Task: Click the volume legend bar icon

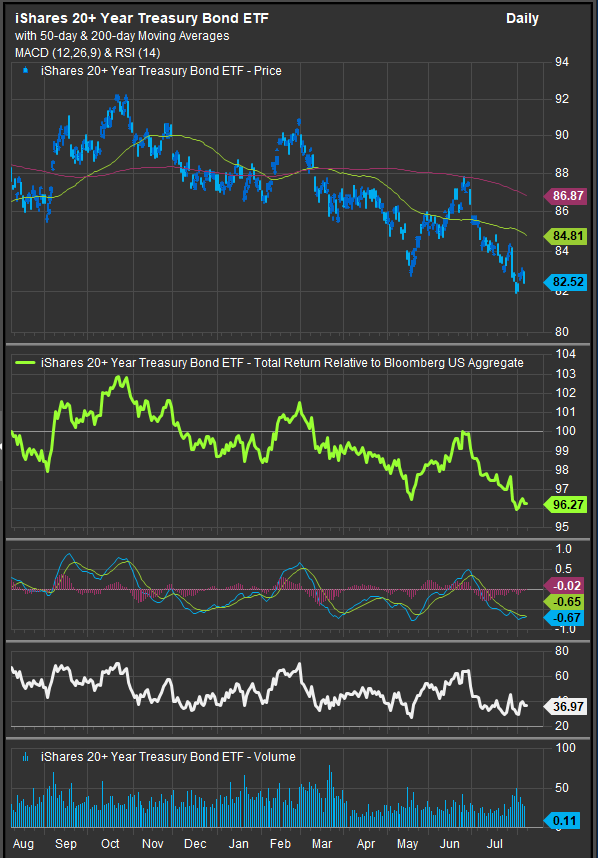Action: click(25, 757)
